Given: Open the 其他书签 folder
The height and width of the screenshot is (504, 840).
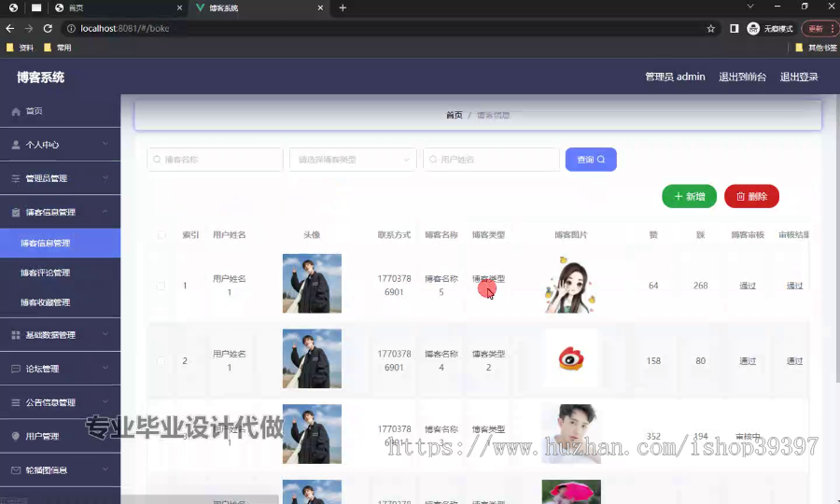Looking at the screenshot, I should coord(816,48).
